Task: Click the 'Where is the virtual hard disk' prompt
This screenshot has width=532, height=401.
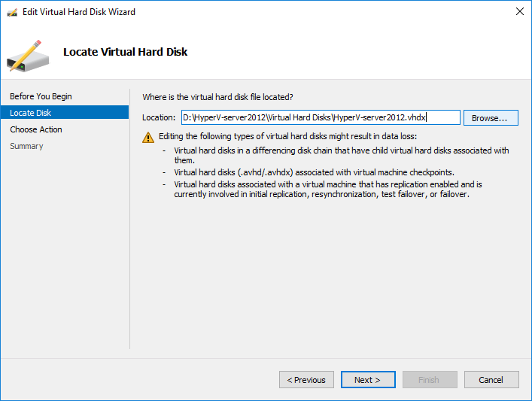Action: click(217, 97)
